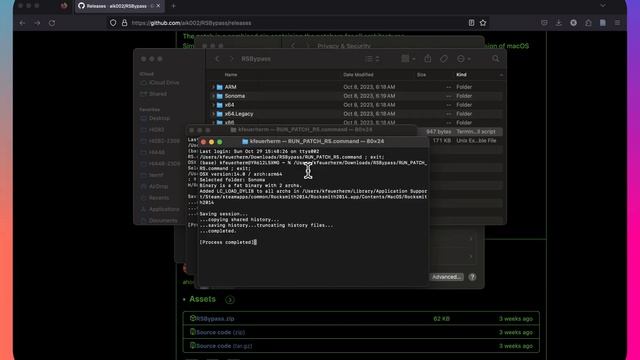Go back in the Firefox browser
Screen dimensions: 640x360
pyautogui.click(x=22, y=23)
